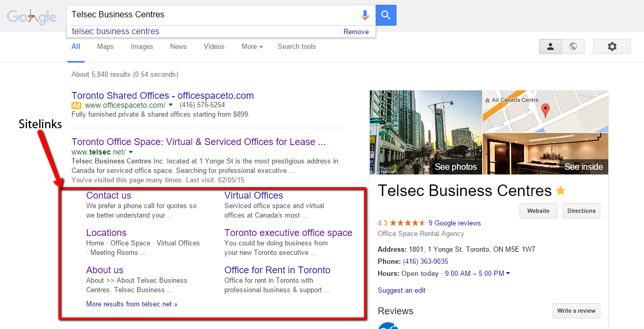Click the gold star beside Telsec Business Centres
The height and width of the screenshot is (329, 644).
(x=560, y=190)
